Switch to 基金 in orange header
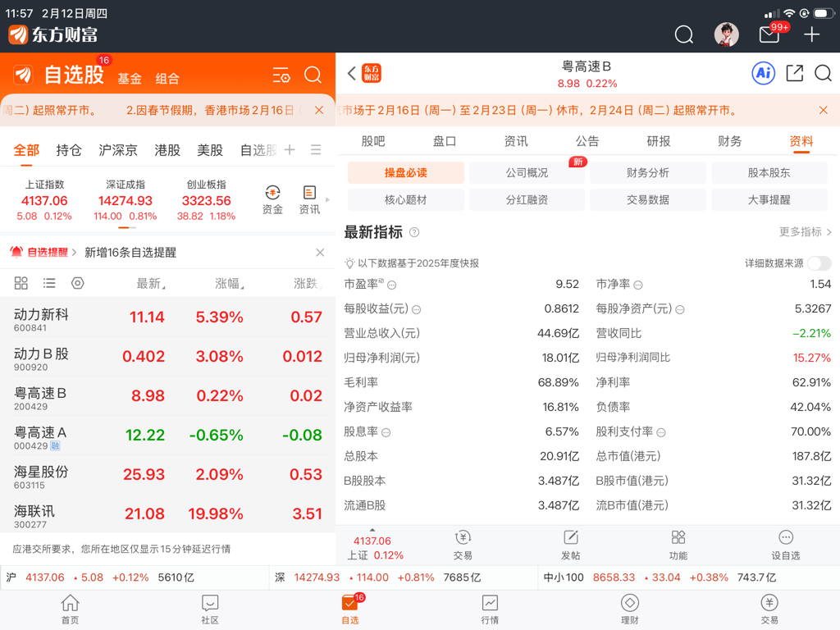 point(130,79)
